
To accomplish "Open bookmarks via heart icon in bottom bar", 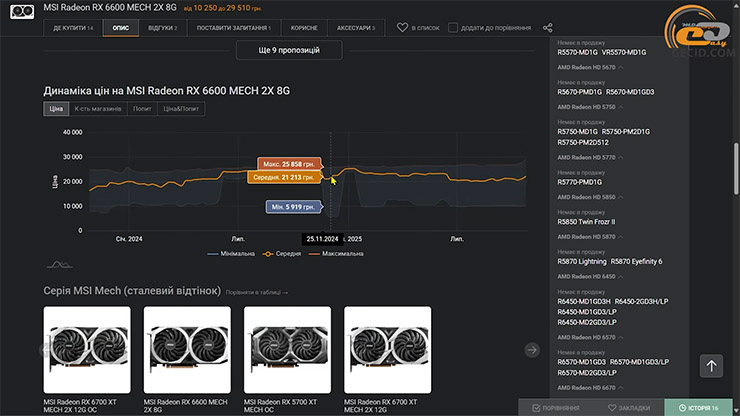I will pos(609,408).
